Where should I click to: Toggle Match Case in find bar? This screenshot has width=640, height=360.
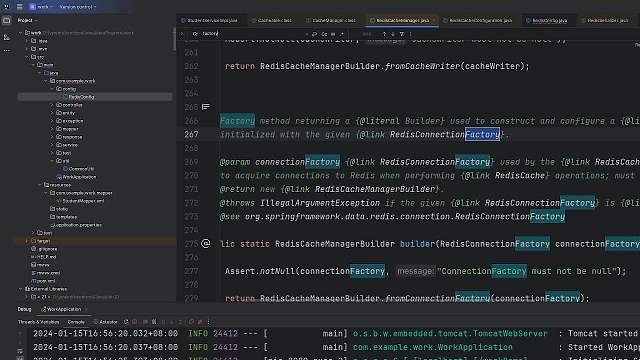coord(324,34)
